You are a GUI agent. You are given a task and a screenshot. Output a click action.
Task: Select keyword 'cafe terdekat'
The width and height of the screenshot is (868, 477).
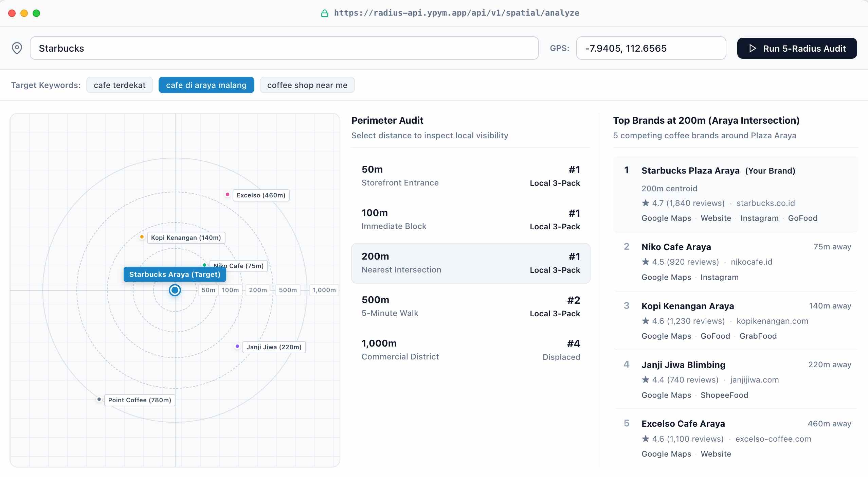120,85
